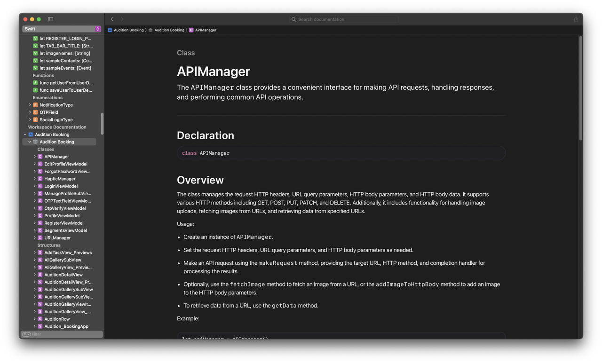
Task: Click the sidebar Filter field
Action: coord(65,334)
